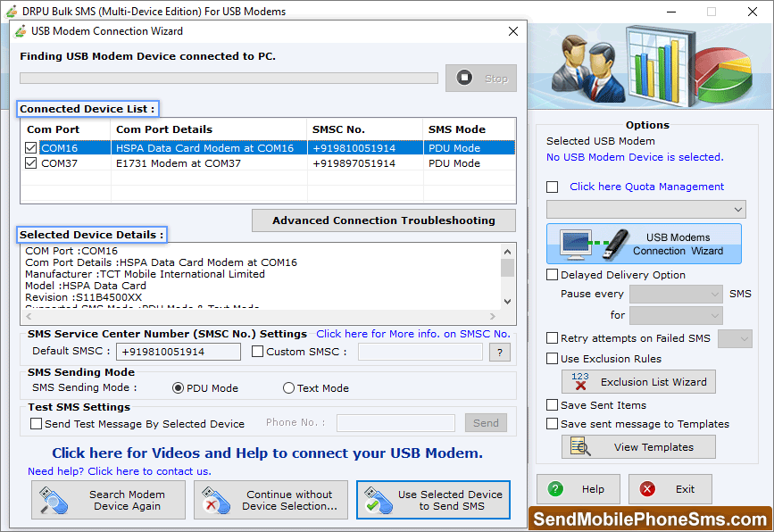Image resolution: width=774 pixels, height=532 pixels.
Task: Click the horizontal scroll right arrow in details
Action: (492, 316)
